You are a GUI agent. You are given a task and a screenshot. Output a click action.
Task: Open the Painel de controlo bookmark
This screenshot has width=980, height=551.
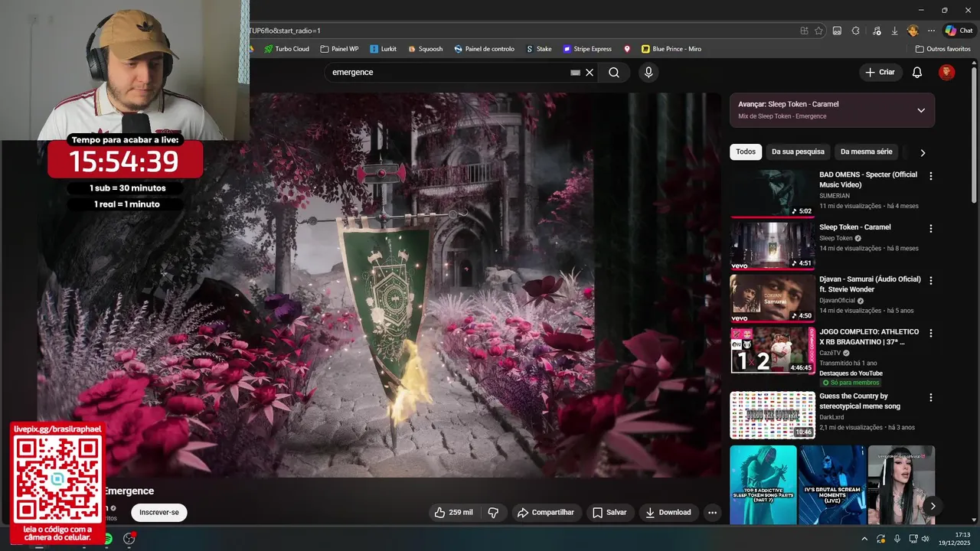click(x=484, y=49)
